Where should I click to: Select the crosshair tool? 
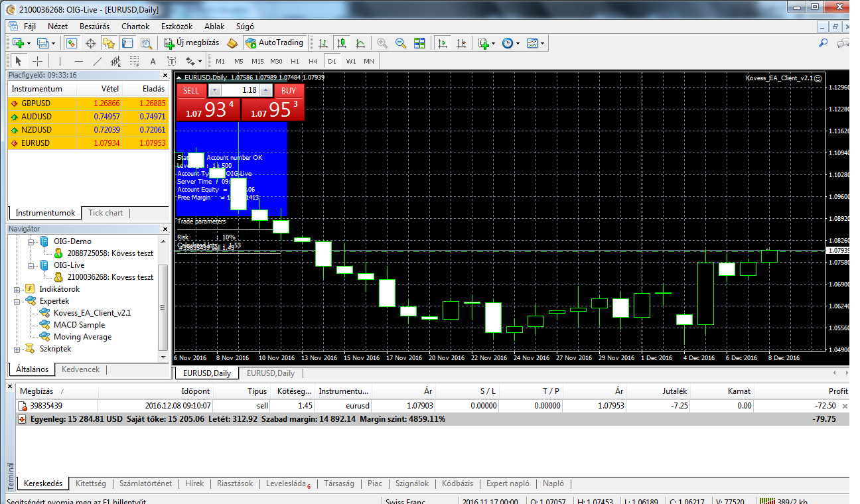38,61
